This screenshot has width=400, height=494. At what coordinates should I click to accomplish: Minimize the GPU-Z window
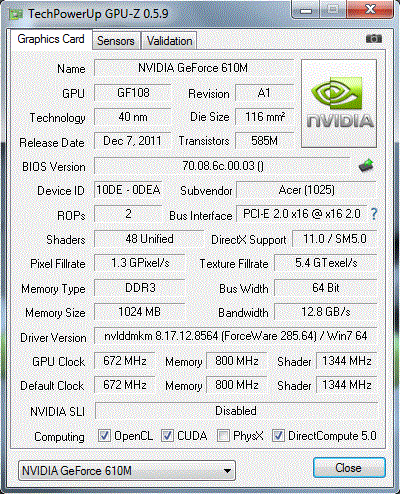(x=306, y=9)
